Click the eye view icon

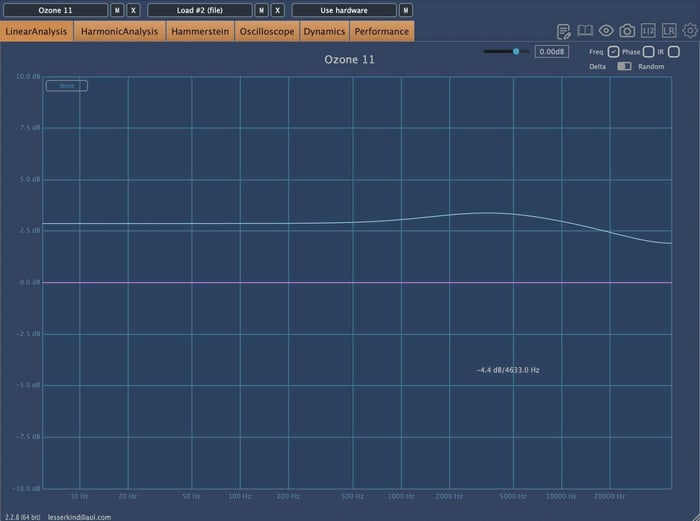(606, 31)
